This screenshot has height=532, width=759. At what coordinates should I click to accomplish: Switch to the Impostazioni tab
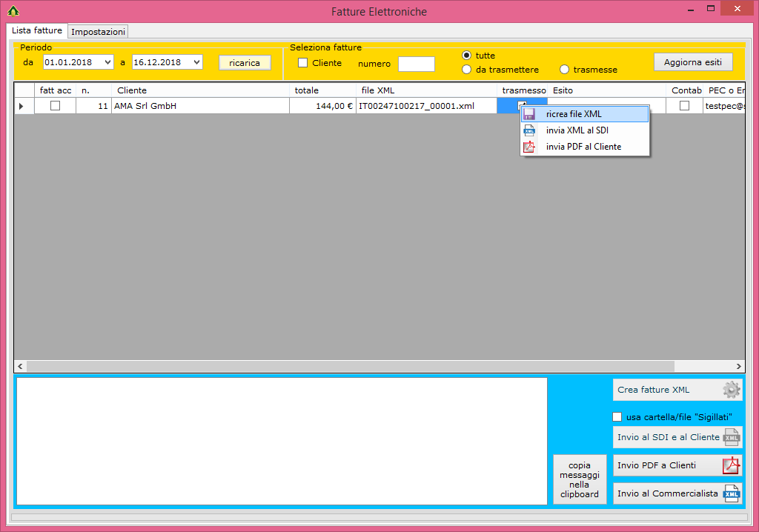tap(98, 32)
